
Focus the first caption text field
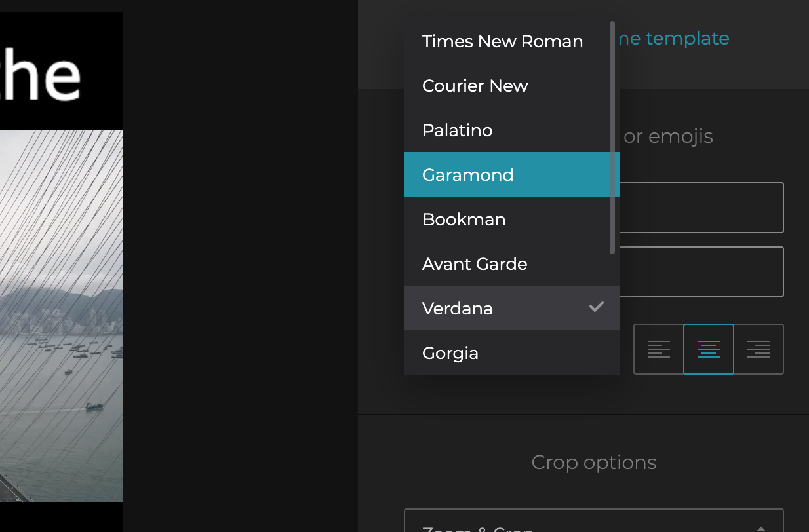[701, 208]
